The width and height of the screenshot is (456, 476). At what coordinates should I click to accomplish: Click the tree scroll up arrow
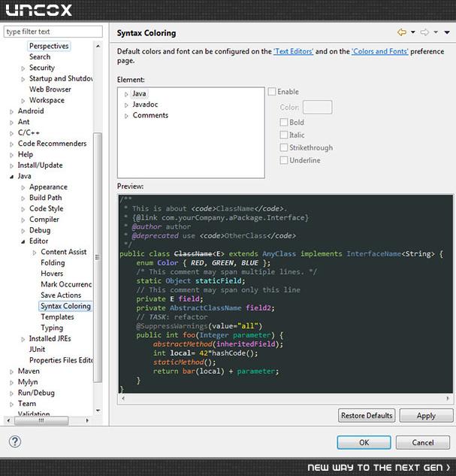[98, 46]
